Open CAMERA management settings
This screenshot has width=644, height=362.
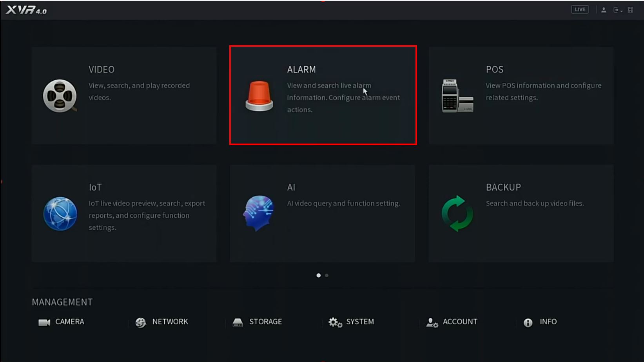[x=62, y=322]
